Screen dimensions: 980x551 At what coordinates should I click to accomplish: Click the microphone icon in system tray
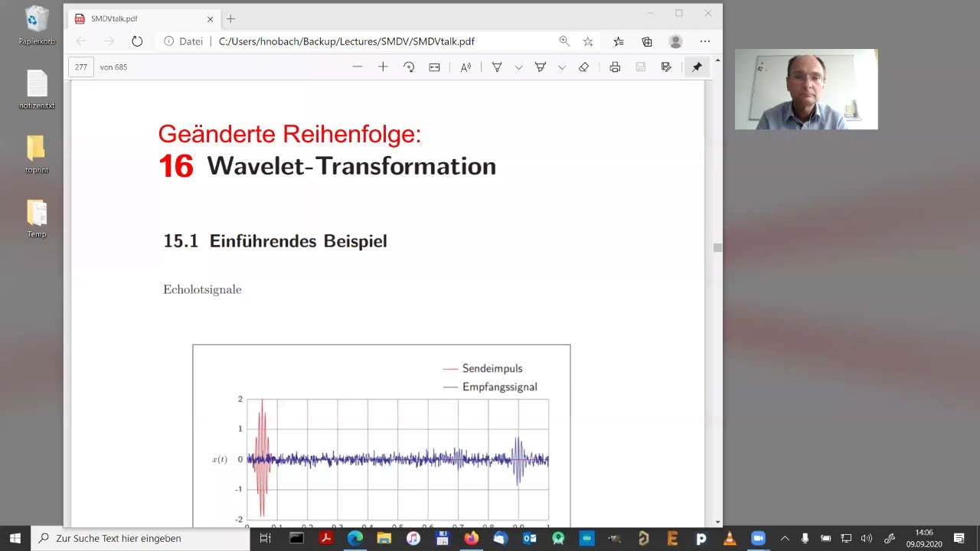pos(805,538)
